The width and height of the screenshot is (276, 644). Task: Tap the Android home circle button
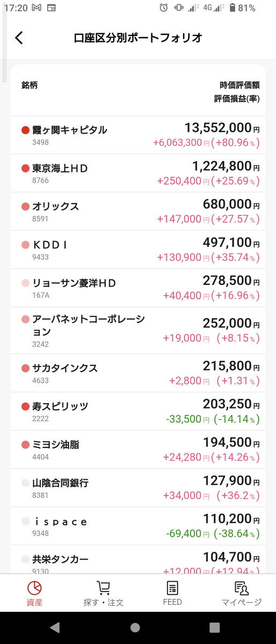[135, 627]
